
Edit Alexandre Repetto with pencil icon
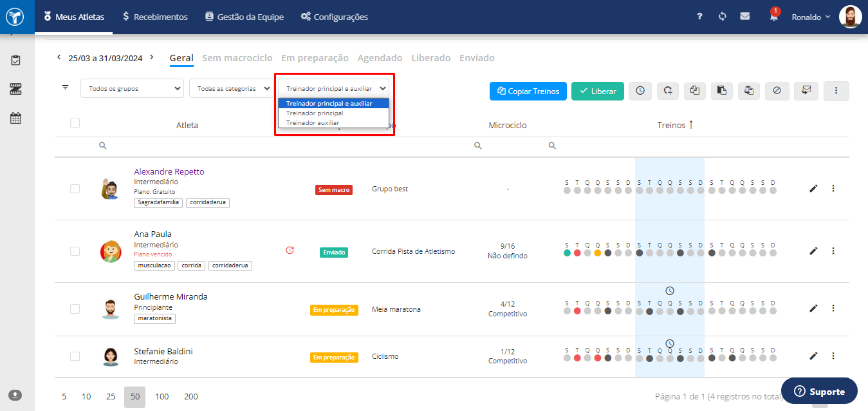[813, 188]
